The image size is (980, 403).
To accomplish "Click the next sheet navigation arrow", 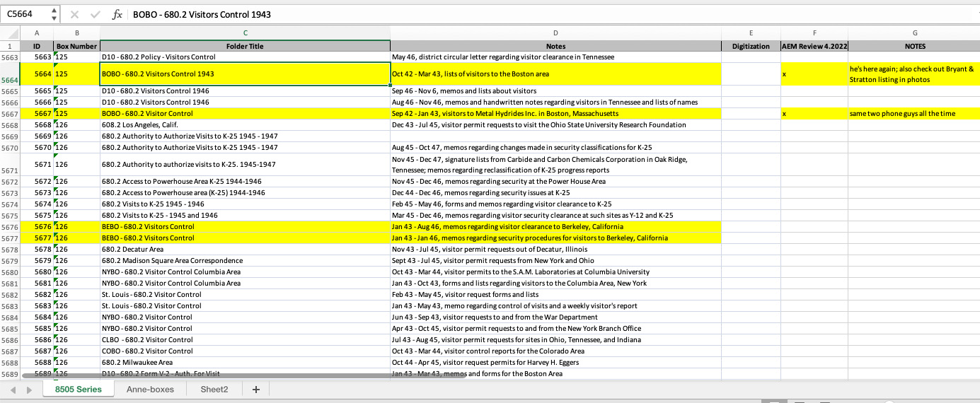I will (x=29, y=390).
